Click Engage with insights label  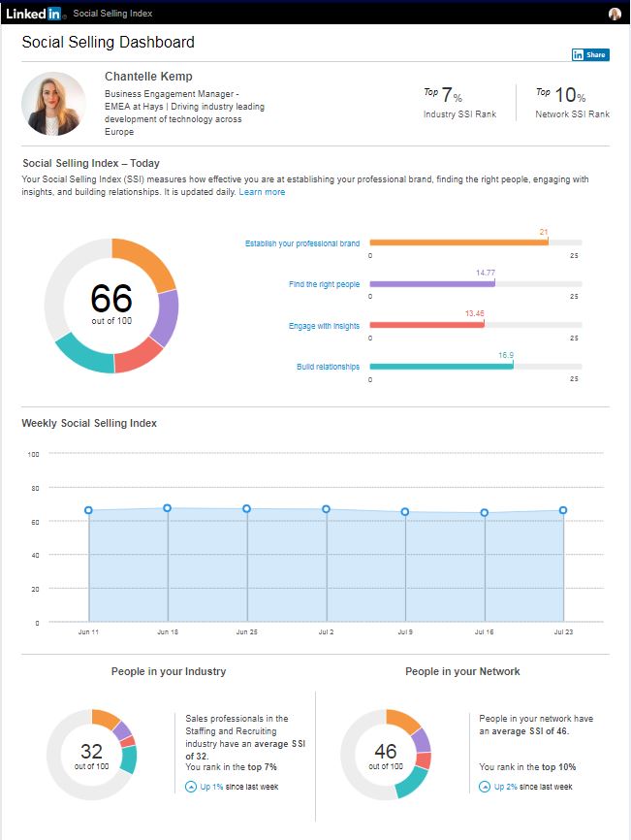[x=325, y=326]
